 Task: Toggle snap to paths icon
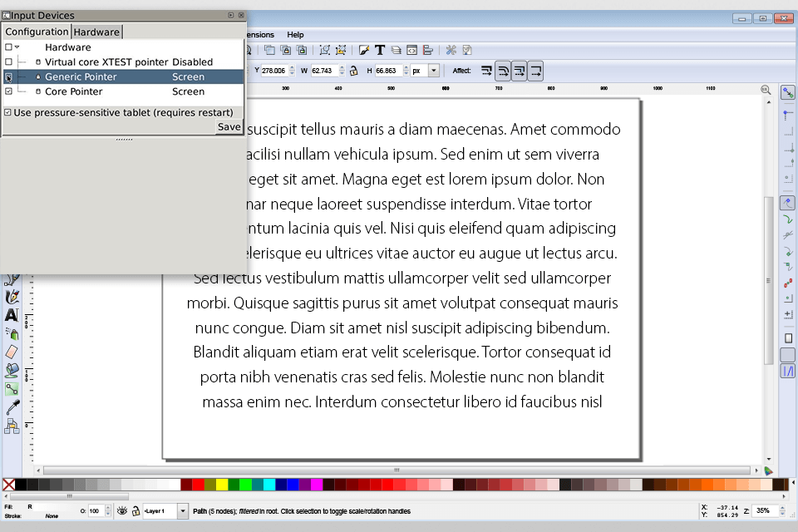click(x=788, y=219)
